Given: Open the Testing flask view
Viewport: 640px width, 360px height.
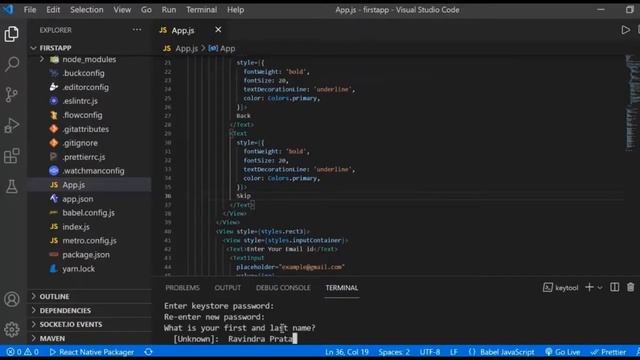Looking at the screenshot, I should (x=11, y=187).
